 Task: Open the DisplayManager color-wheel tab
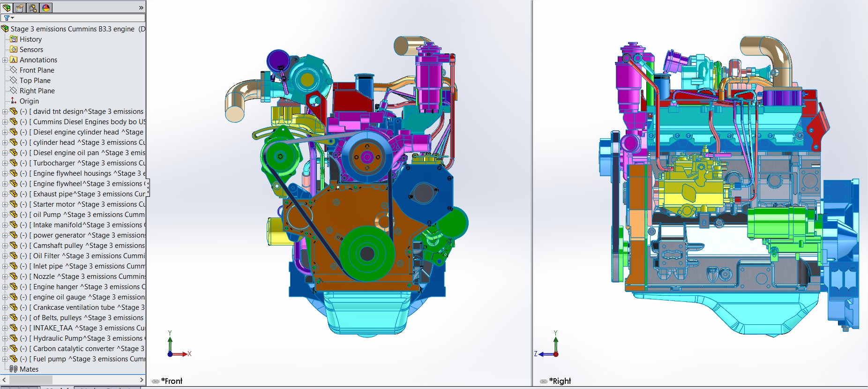click(x=46, y=7)
